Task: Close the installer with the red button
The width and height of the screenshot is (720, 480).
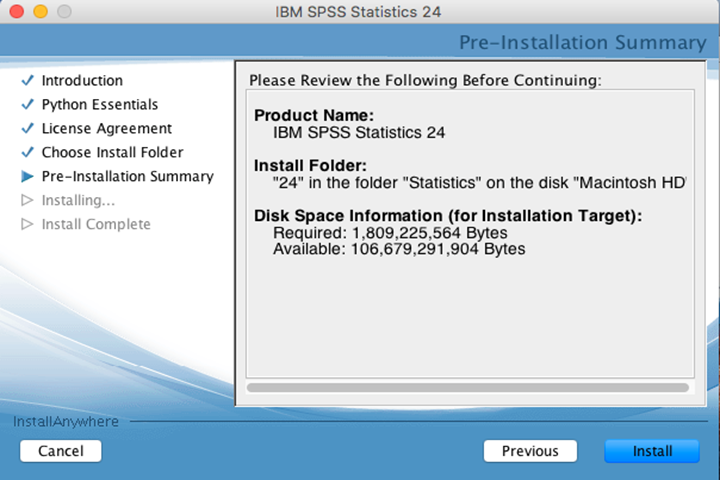Action: [17, 11]
